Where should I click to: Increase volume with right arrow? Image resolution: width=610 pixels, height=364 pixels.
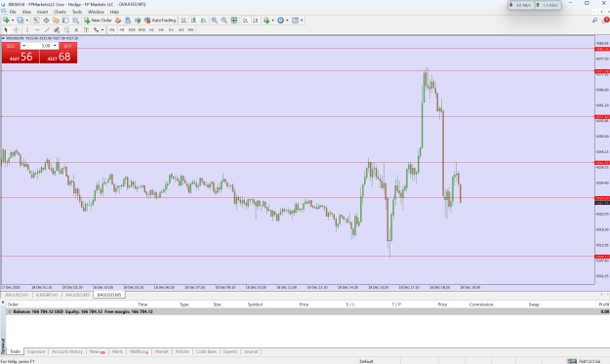coord(55,46)
